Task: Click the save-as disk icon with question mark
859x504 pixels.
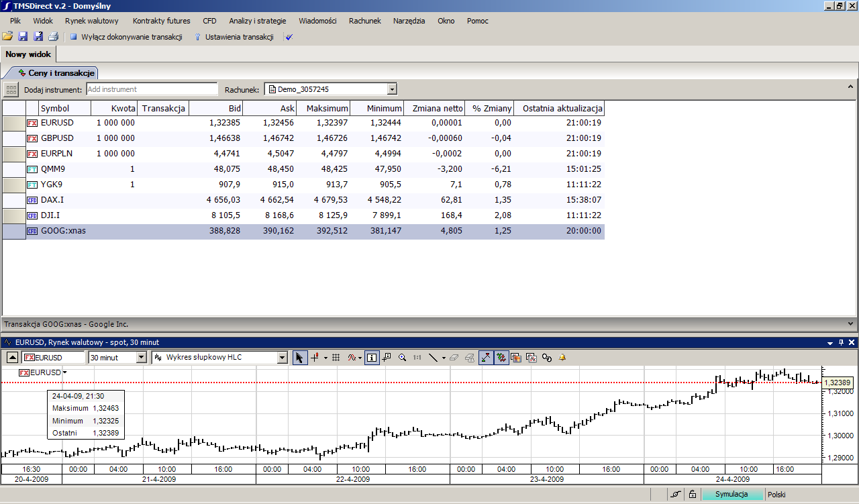Action: (x=38, y=37)
